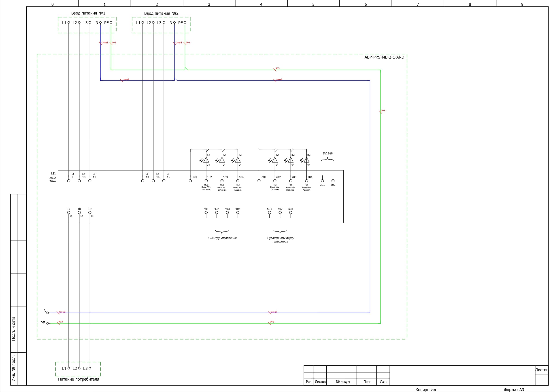Click the Ввод питания №1 title

tap(88, 13)
